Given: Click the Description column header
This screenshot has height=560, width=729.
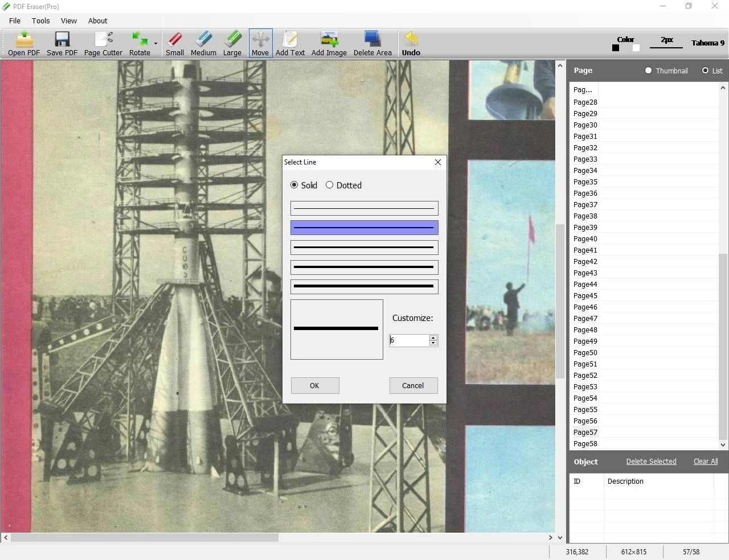Looking at the screenshot, I should (659, 481).
